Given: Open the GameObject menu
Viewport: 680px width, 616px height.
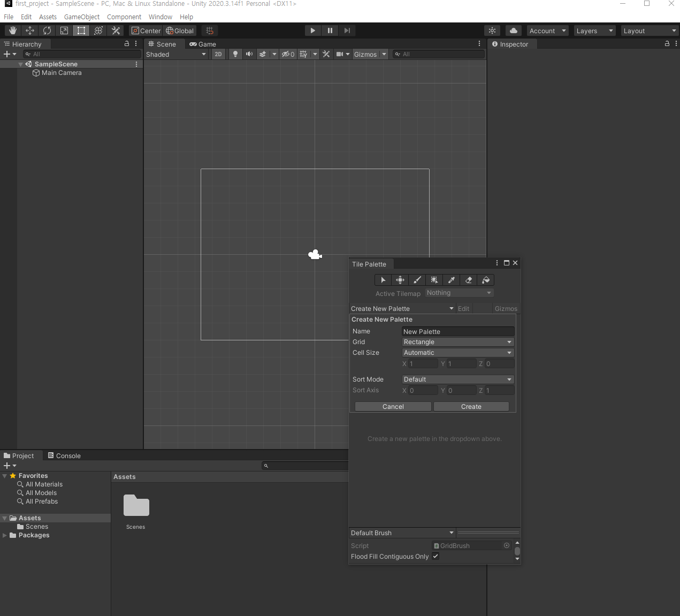Looking at the screenshot, I should [x=81, y=17].
